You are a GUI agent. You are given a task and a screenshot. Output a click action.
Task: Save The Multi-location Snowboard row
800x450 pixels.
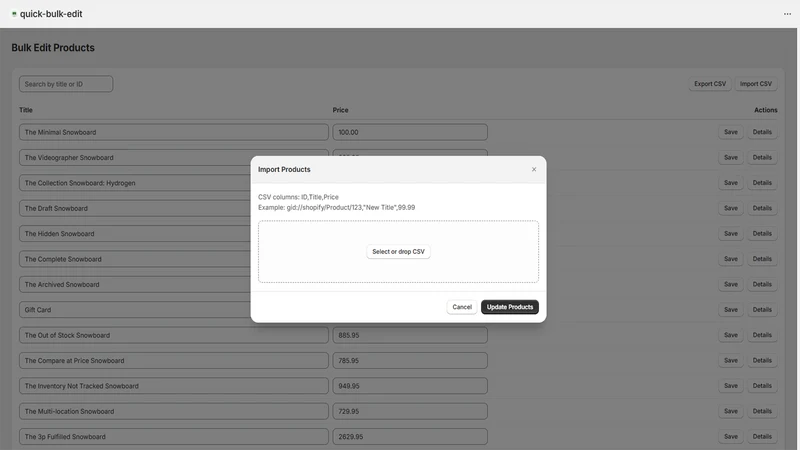pos(731,411)
